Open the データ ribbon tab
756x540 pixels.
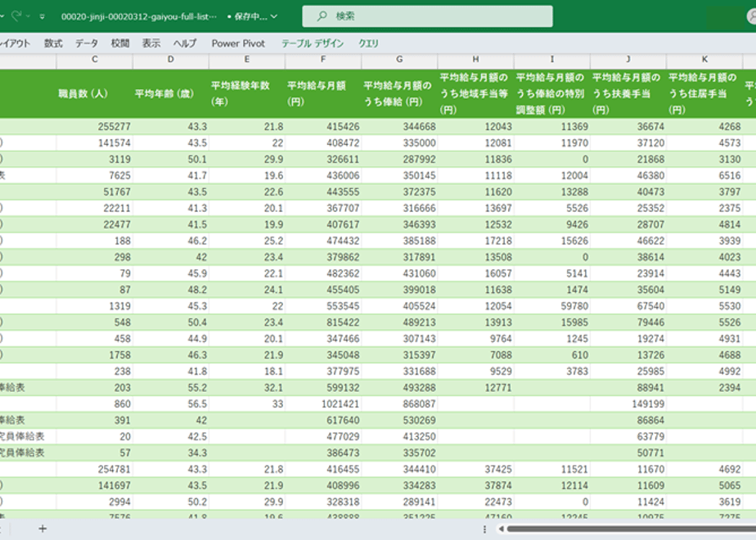(x=87, y=43)
